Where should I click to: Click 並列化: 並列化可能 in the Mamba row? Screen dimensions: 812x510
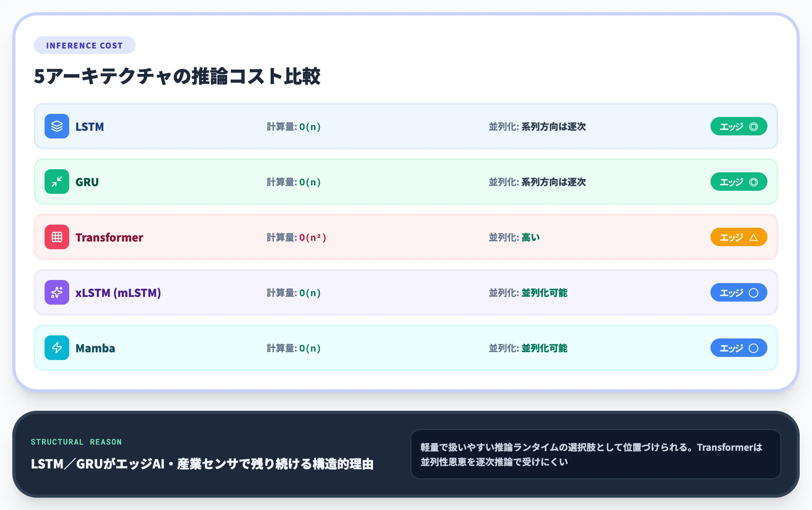528,348
